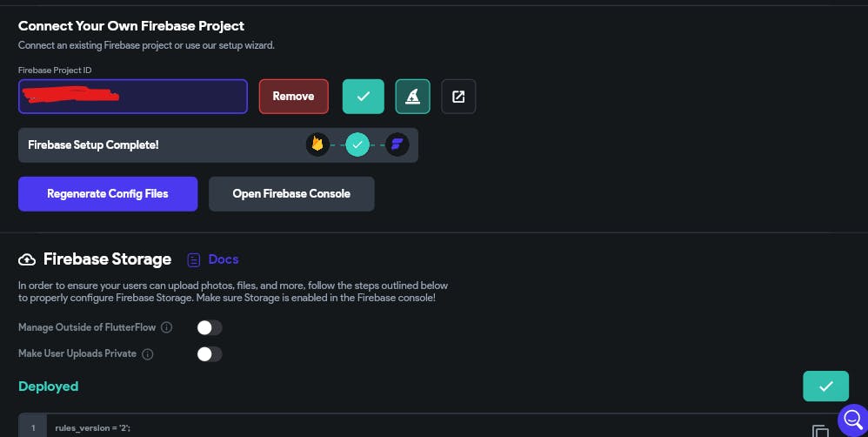
Task: Click Regenerate Config Files
Action: point(108,194)
